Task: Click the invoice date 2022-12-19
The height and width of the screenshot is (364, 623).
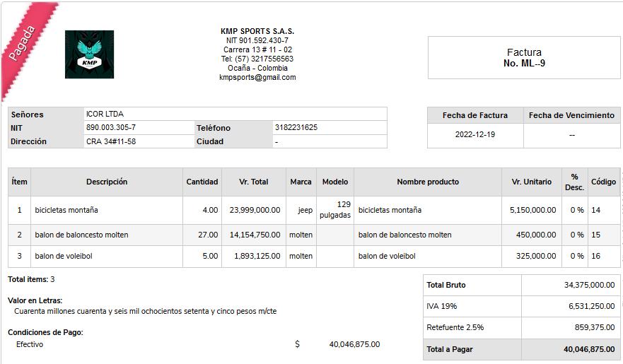Action: tap(475, 134)
